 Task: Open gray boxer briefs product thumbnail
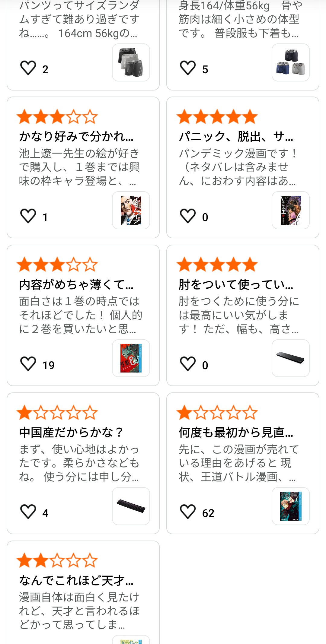tap(131, 62)
